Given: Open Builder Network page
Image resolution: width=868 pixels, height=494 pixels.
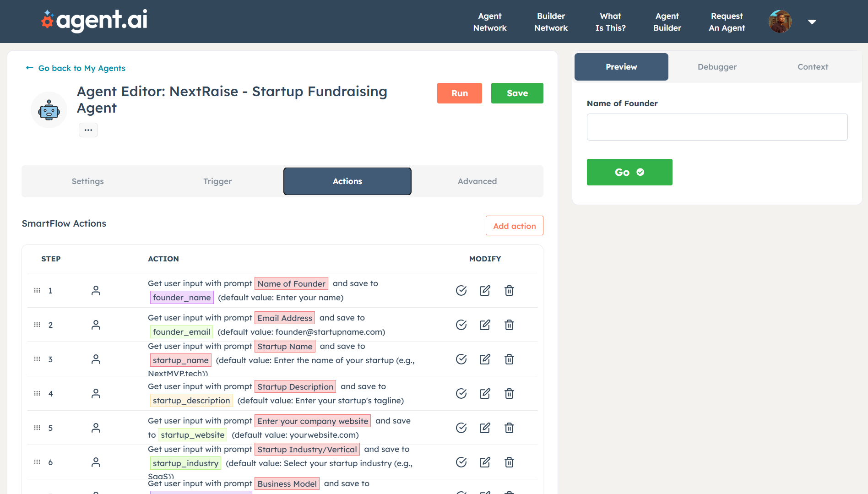Looking at the screenshot, I should click(x=551, y=22).
